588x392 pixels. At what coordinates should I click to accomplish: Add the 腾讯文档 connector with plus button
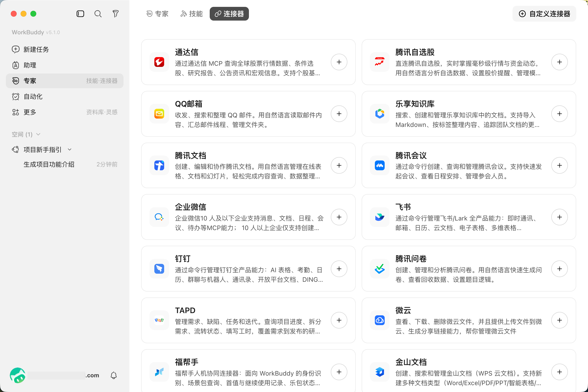[339, 166]
